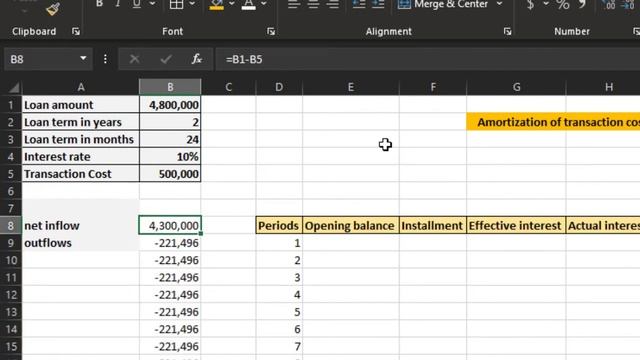Click the three-dot handle beside Name Box
Screen dimensions: 640x360
pos(105,59)
